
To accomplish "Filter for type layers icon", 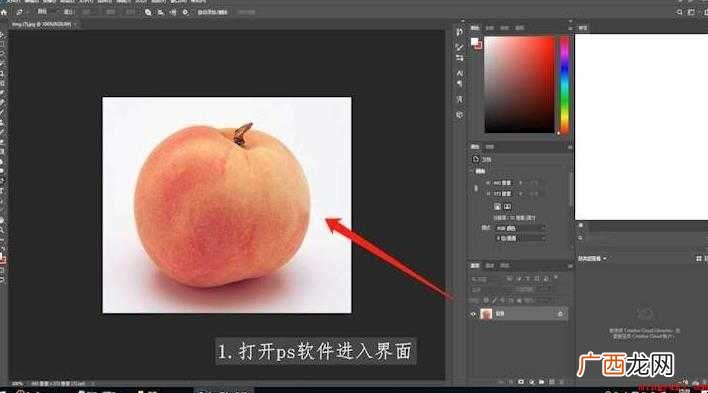I will tap(528, 279).
